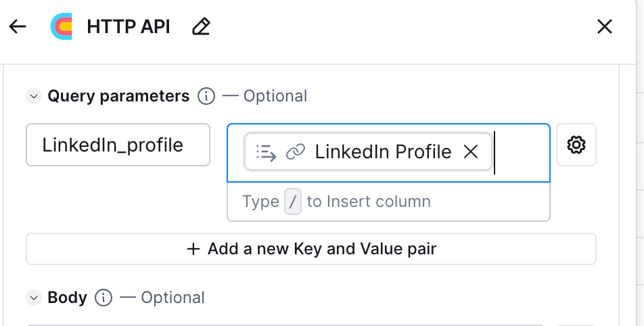Click the colorful app logo beside HTTP API
644x326 pixels.
click(62, 26)
